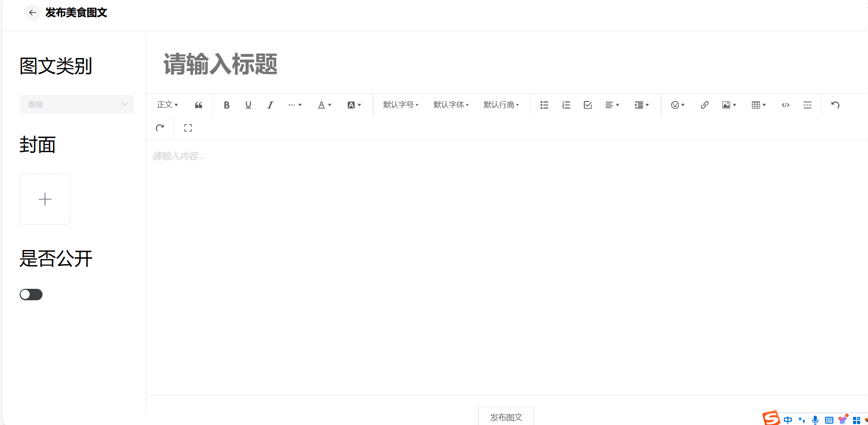This screenshot has width=868, height=425.
Task: Open the Sogou toolbox grid icon
Action: (857, 420)
